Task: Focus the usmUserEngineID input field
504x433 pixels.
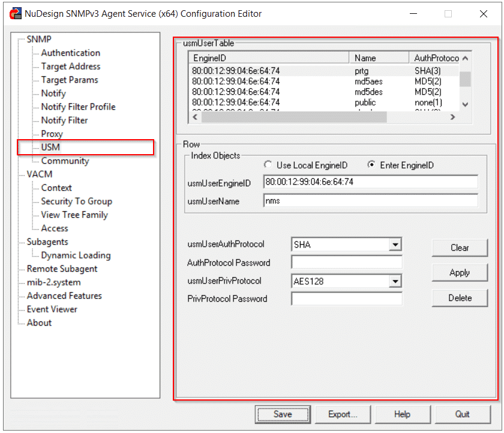Action: click(x=371, y=182)
